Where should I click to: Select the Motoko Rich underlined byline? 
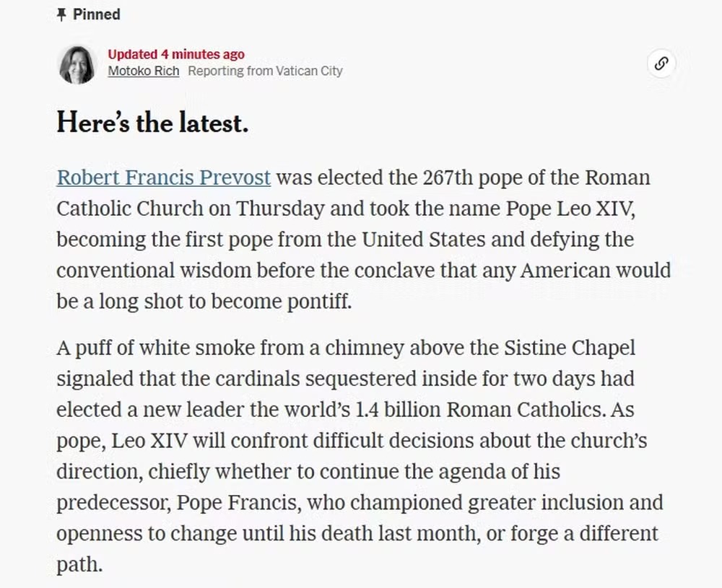click(142, 71)
